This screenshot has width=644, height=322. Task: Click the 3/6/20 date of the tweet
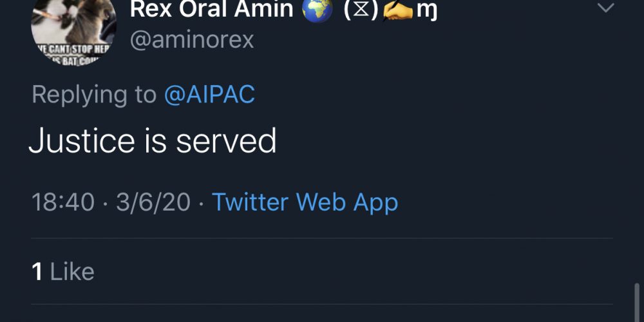pos(153,202)
